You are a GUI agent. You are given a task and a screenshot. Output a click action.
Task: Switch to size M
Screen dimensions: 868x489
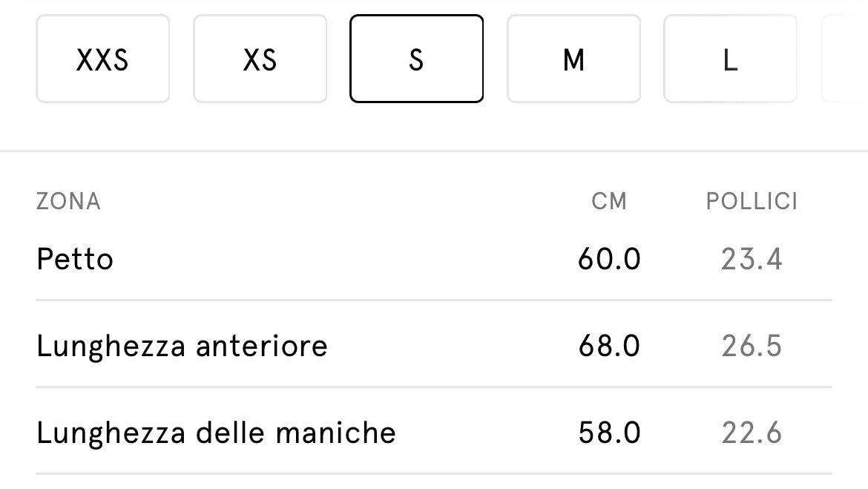pos(573,59)
